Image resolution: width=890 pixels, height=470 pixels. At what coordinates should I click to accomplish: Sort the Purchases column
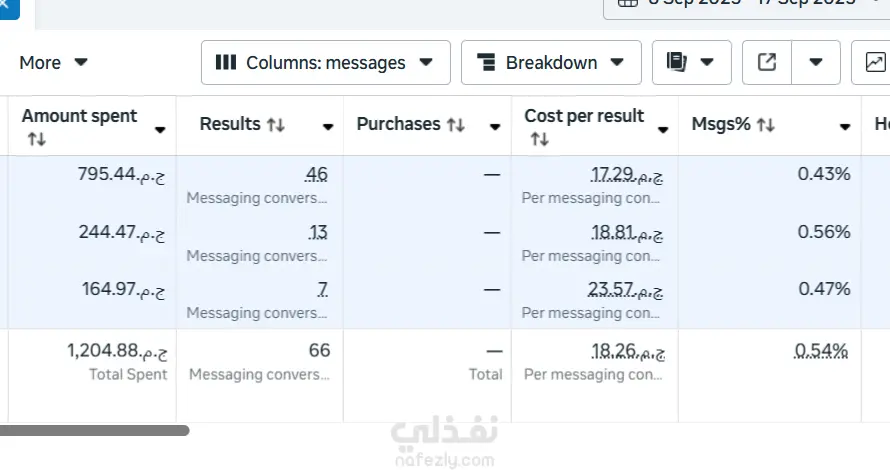455,125
